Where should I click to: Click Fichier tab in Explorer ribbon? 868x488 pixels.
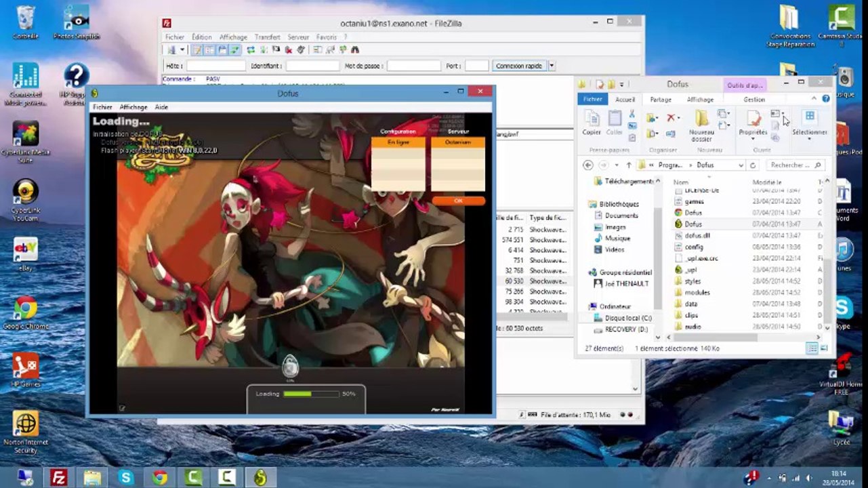click(593, 99)
